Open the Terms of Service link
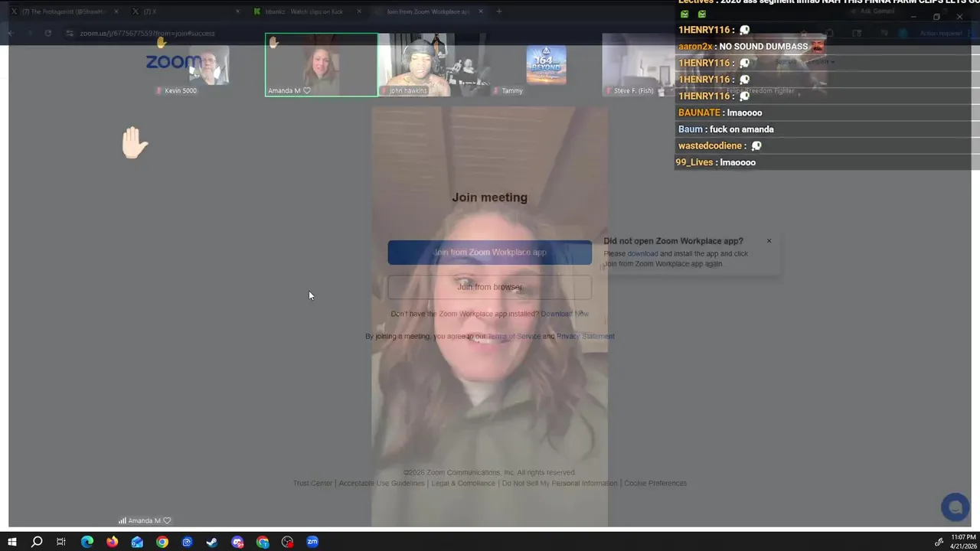The width and height of the screenshot is (980, 551). 514,336
